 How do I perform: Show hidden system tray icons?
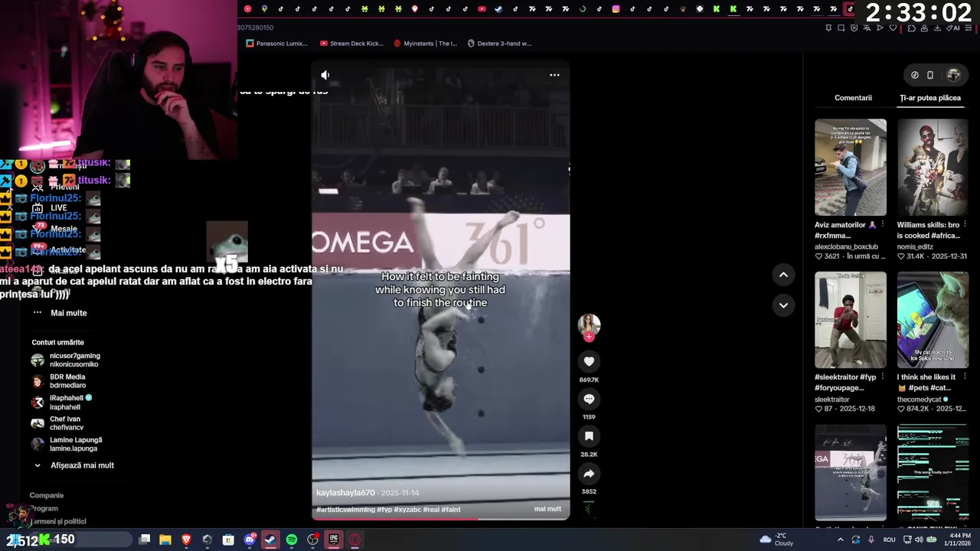(840, 540)
